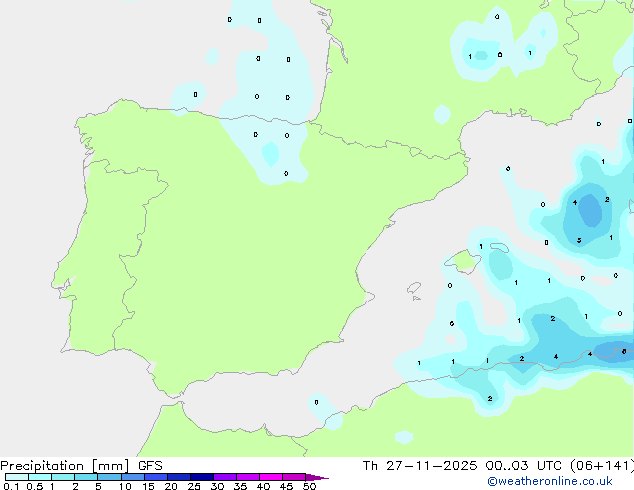634x490 pixels.
Task: Click the '30' label under the legend
Action: (217, 486)
